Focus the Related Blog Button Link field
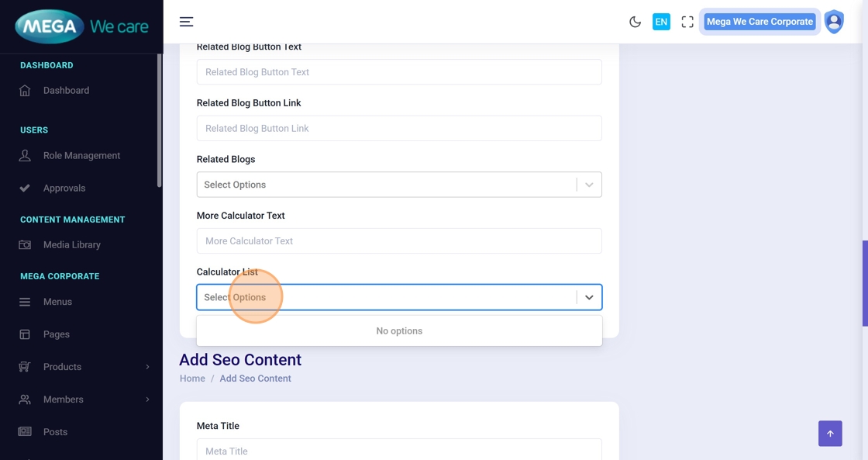This screenshot has width=868, height=460. coord(399,129)
